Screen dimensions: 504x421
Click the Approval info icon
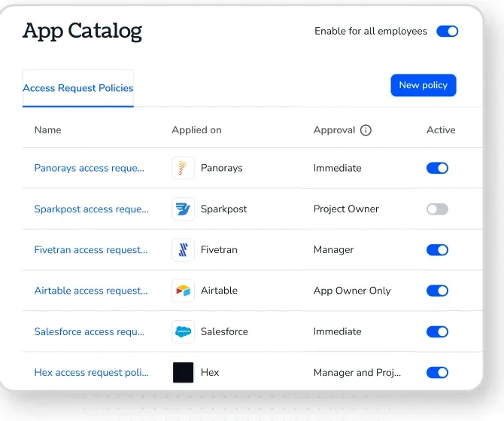click(x=366, y=130)
